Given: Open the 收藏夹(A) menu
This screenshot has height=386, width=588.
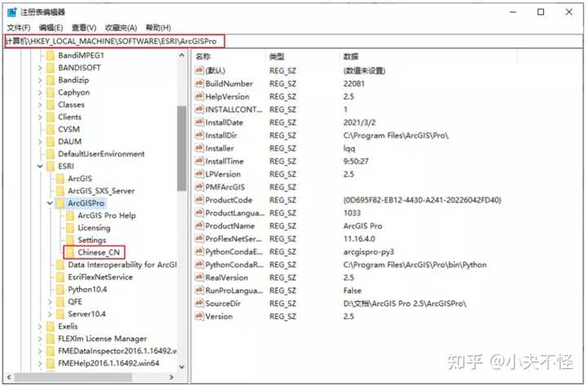Looking at the screenshot, I should click(120, 28).
